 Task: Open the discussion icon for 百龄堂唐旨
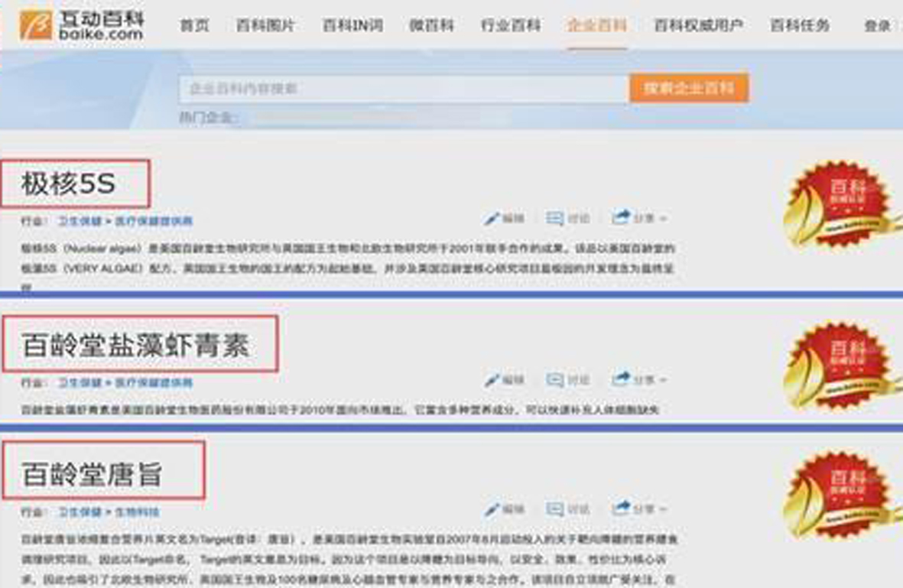554,509
